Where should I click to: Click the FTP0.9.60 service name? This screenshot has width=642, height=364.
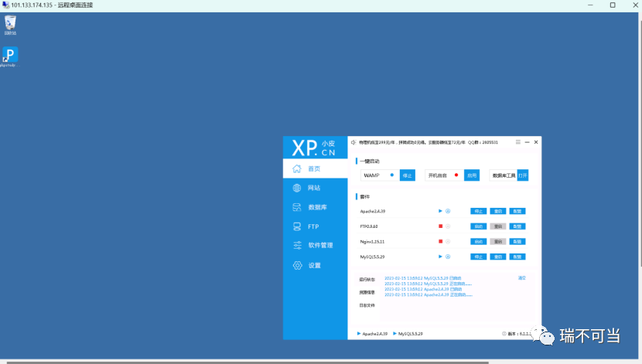tap(369, 226)
